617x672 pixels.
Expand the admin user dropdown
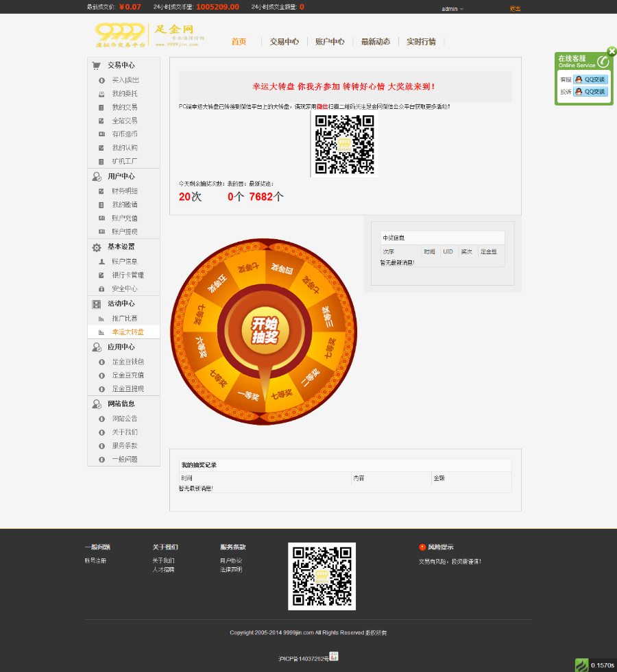(x=452, y=9)
